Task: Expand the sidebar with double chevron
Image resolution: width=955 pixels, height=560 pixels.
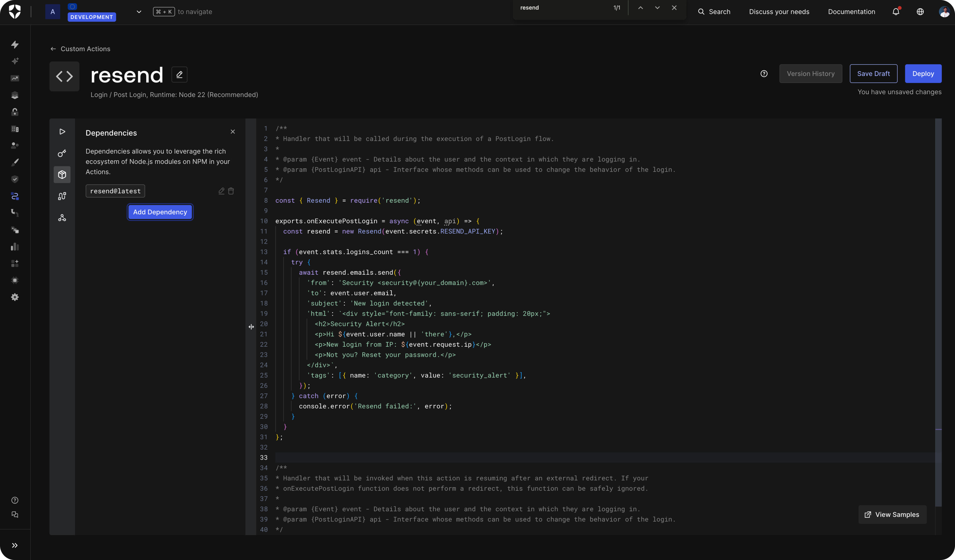Action: click(15, 545)
